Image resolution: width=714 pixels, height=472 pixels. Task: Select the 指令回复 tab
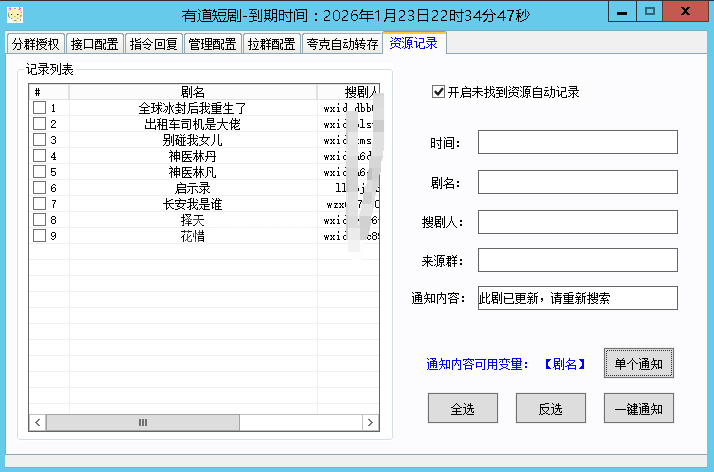coord(153,44)
